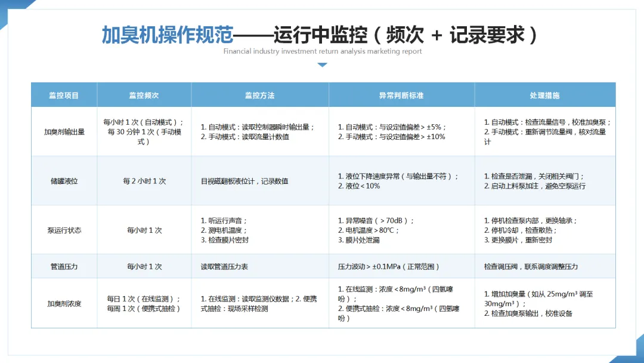This screenshot has height=363, width=644.
Task: Select the cell 管道压力
Action: click(x=64, y=266)
